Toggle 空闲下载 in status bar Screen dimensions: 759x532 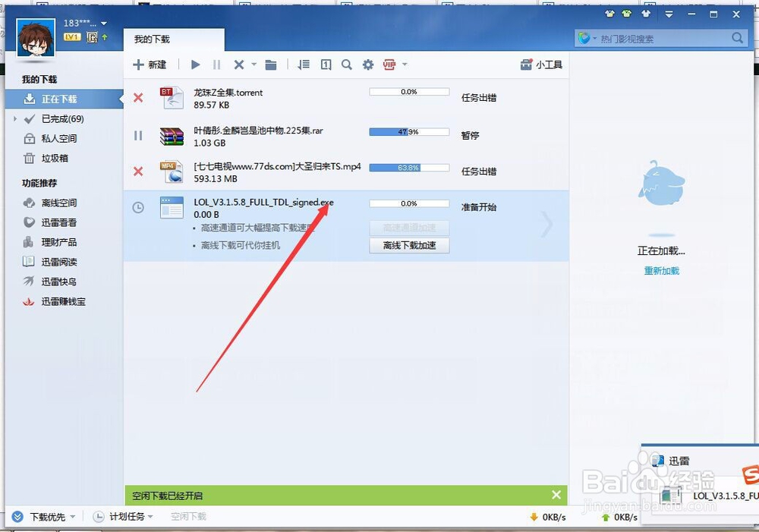[x=189, y=517]
